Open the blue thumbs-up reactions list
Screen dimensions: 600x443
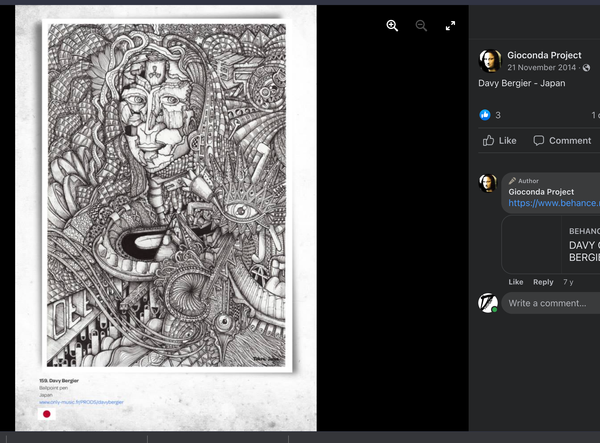tap(486, 115)
